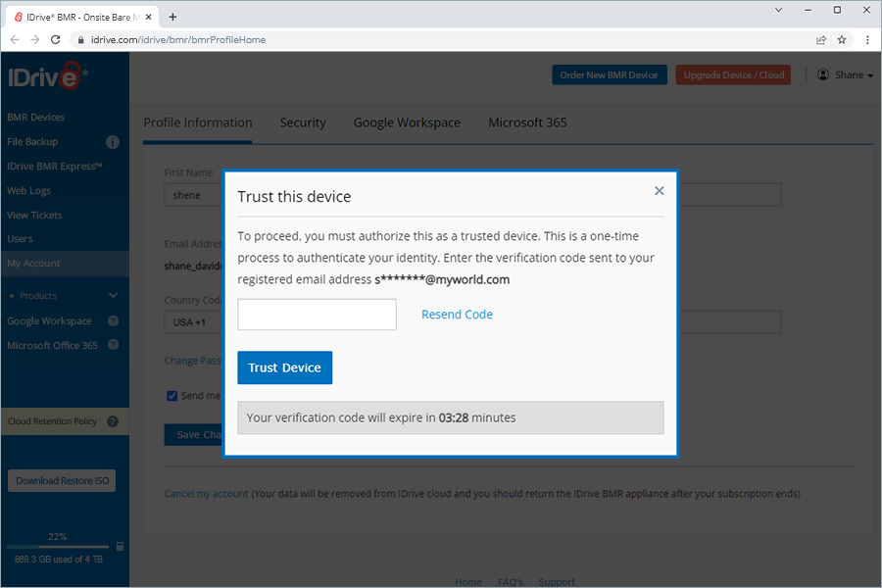The image size is (882, 588).
Task: Open IDrive BMR Express in sidebar
Action: click(x=55, y=166)
